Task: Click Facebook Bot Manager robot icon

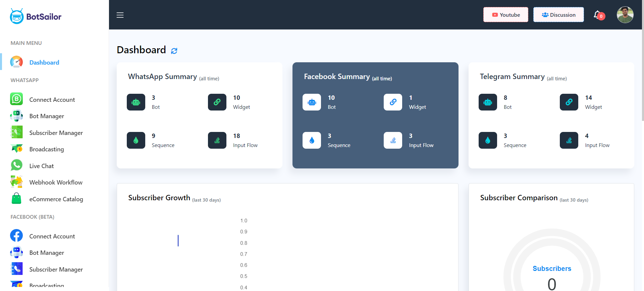Action: (x=16, y=252)
